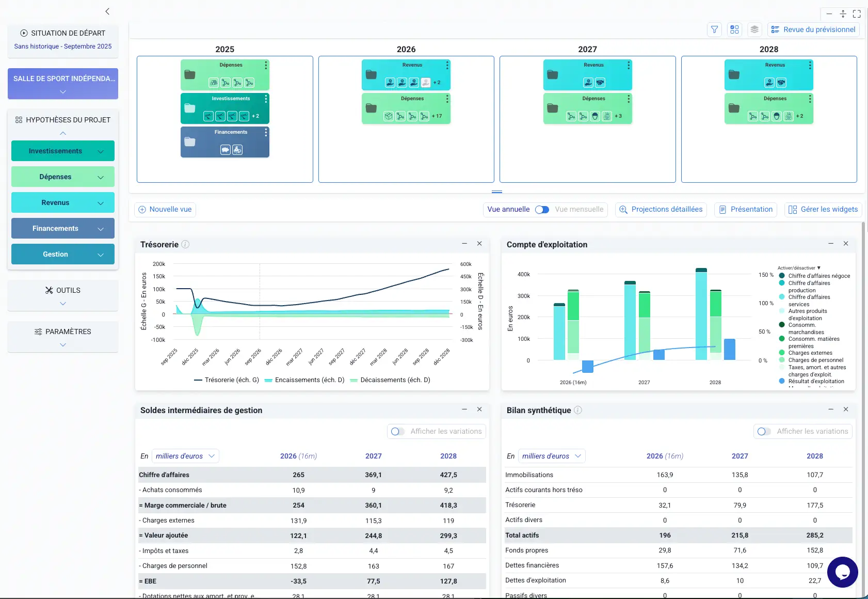Image resolution: width=868 pixels, height=599 pixels.
Task: Click Trésorerie (éch. G) legend line swatch
Action: coord(198,380)
